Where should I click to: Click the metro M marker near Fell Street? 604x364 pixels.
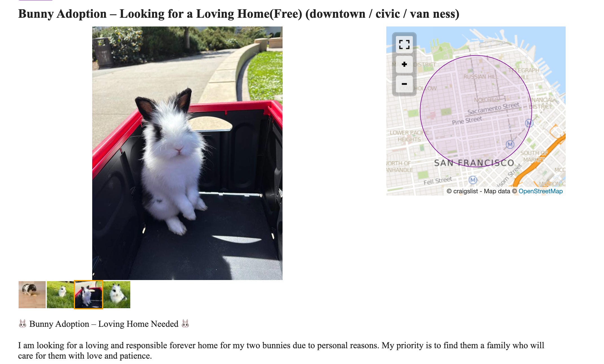473,180
